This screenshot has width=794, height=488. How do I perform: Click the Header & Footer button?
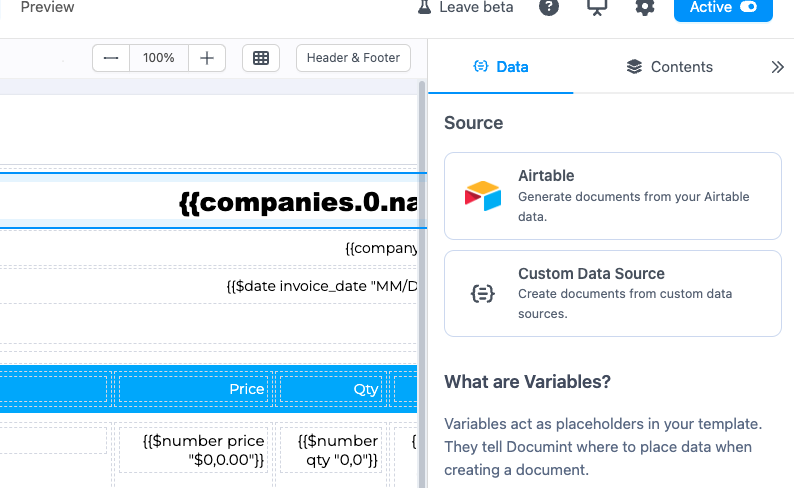click(353, 58)
